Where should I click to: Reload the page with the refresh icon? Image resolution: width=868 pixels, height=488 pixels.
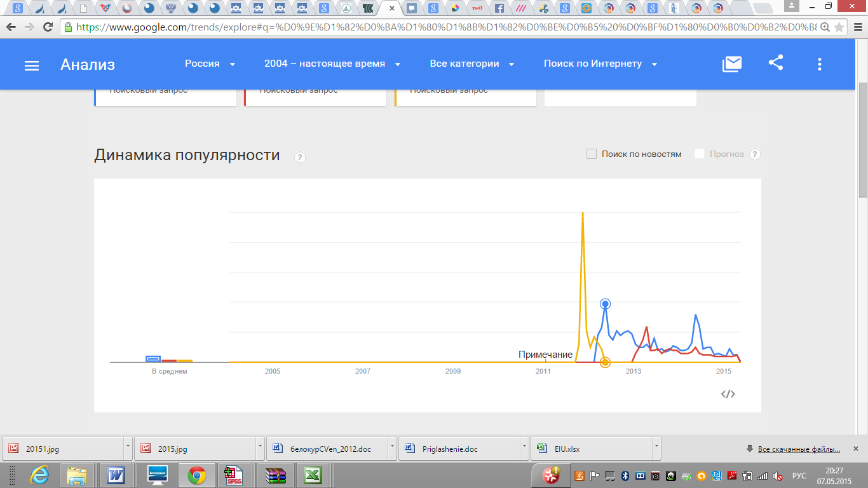[47, 27]
